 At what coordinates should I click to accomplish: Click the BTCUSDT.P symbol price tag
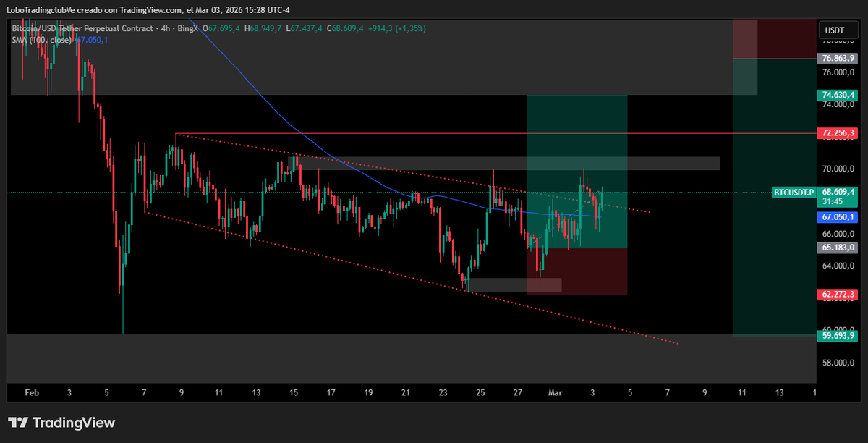click(794, 193)
